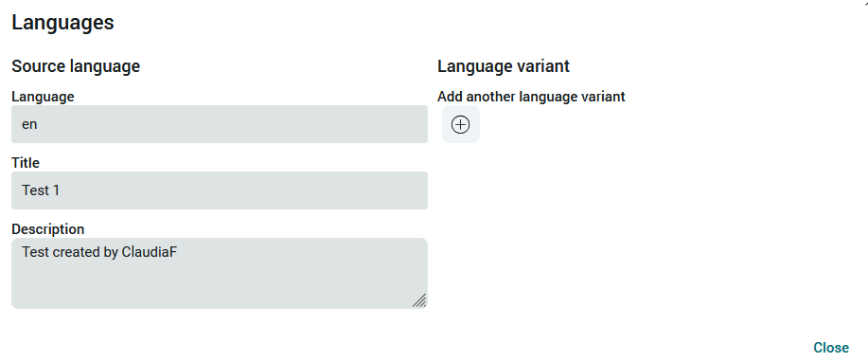Click the "Source language" section heading
868x362 pixels.
76,66
